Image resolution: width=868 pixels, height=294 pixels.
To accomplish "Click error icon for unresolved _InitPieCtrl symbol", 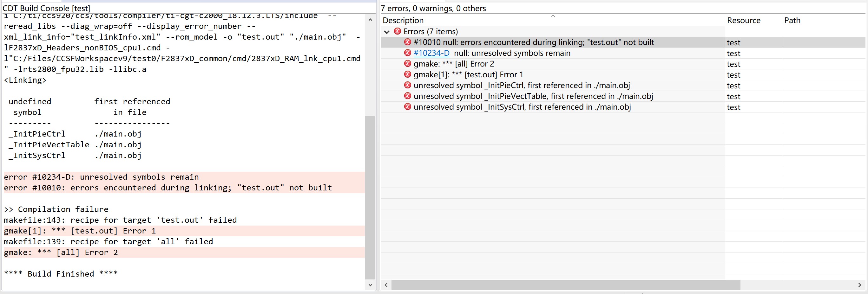I will click(x=407, y=85).
